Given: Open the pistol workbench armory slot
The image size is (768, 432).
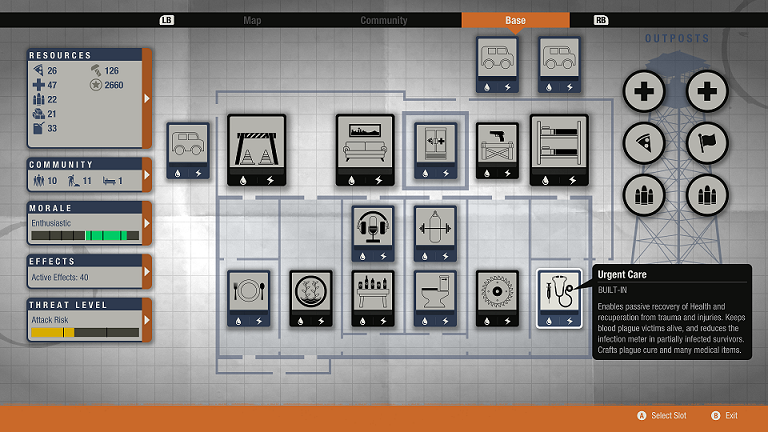Looking at the screenshot, I should coord(497,150).
